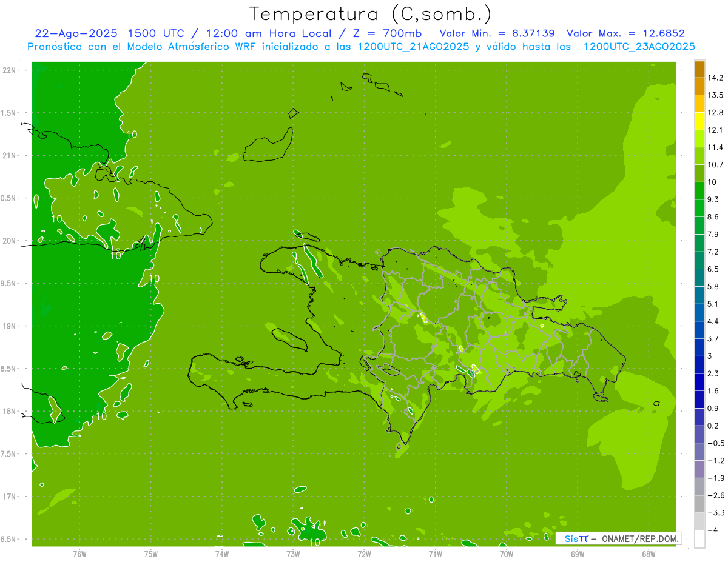Click the '20N' latitude axis label
Image resolution: width=728 pixels, height=562 pixels.
point(10,241)
